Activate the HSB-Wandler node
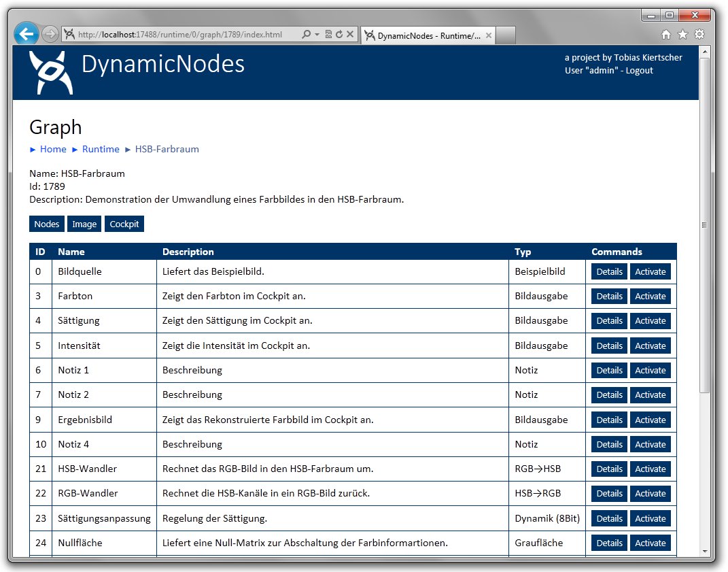The image size is (728, 572). click(x=650, y=469)
